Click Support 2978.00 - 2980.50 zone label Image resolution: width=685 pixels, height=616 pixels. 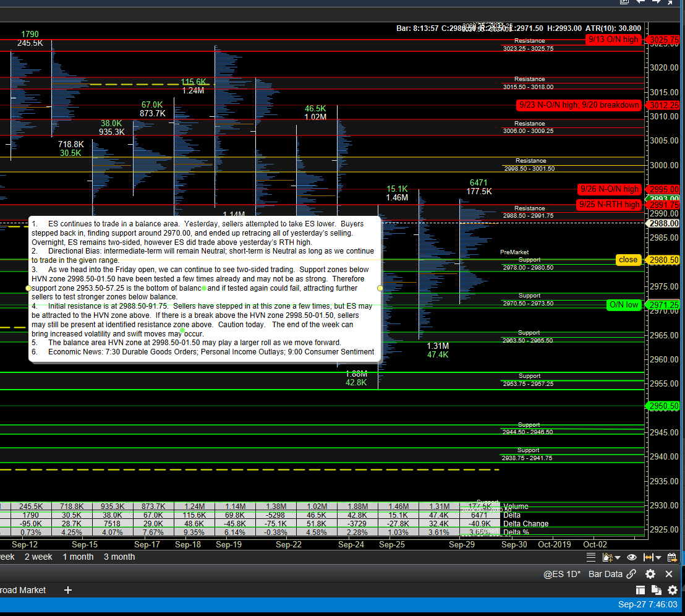pyautogui.click(x=529, y=263)
